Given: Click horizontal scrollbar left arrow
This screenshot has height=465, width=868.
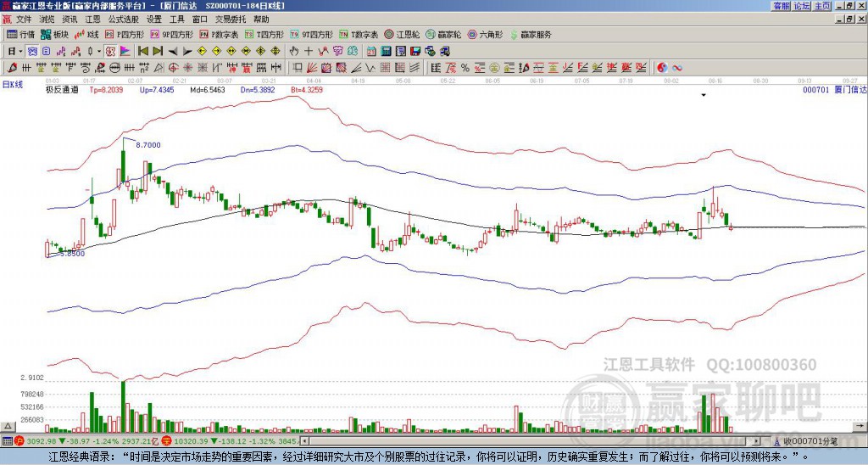Looking at the screenshot, I should pyautogui.click(x=304, y=441).
